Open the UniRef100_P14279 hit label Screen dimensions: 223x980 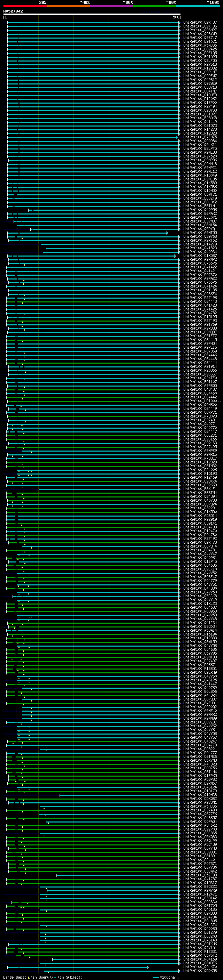(x=200, y=244)
